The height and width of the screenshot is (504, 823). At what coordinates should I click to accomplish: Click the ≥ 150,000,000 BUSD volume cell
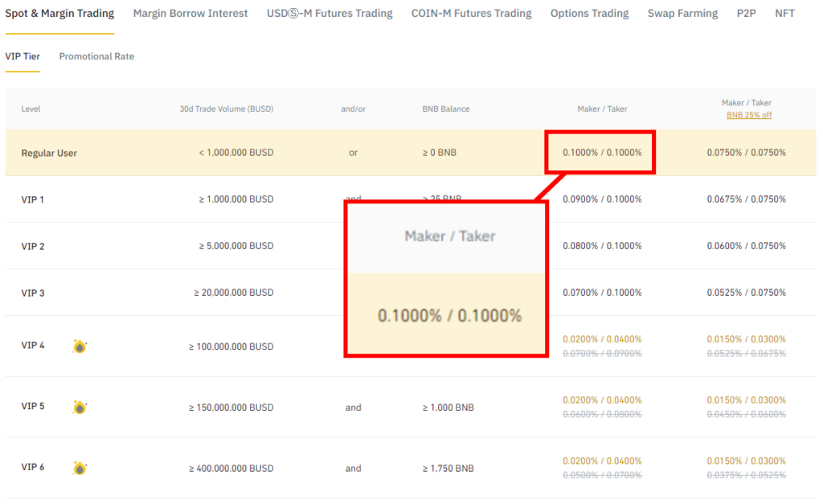click(231, 408)
